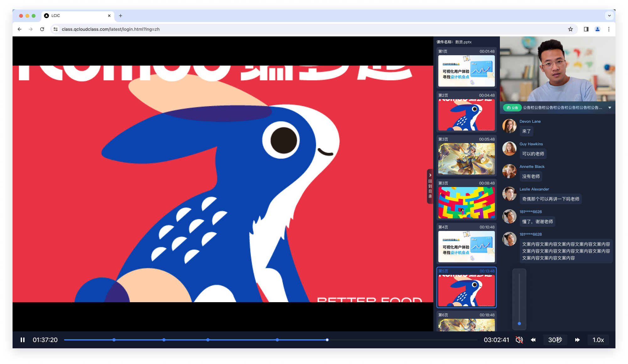Open the browser profile icon
Image resolution: width=628 pixels, height=364 pixels.
pyautogui.click(x=597, y=29)
